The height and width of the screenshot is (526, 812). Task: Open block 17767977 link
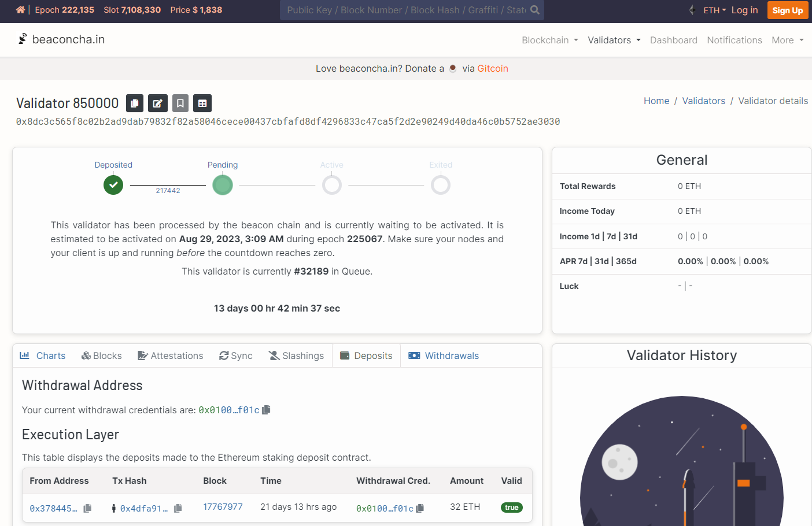(223, 507)
